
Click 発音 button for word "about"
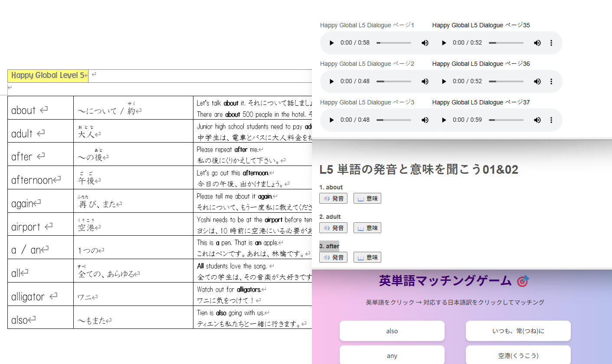pos(333,198)
